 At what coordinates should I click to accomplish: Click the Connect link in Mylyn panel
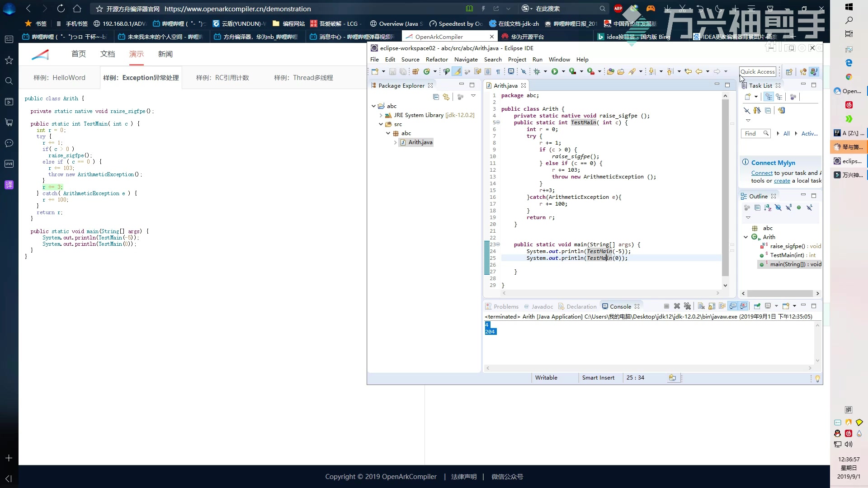point(761,173)
